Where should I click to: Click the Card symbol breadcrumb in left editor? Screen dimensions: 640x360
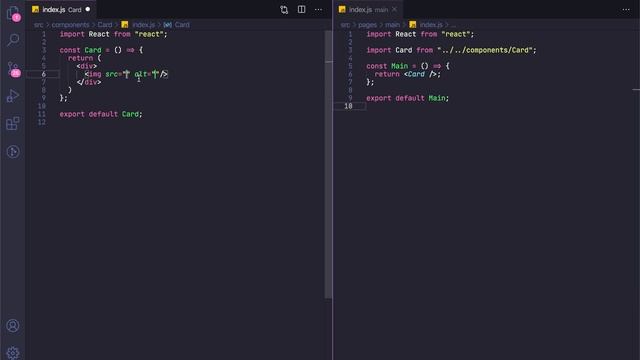tap(182, 25)
